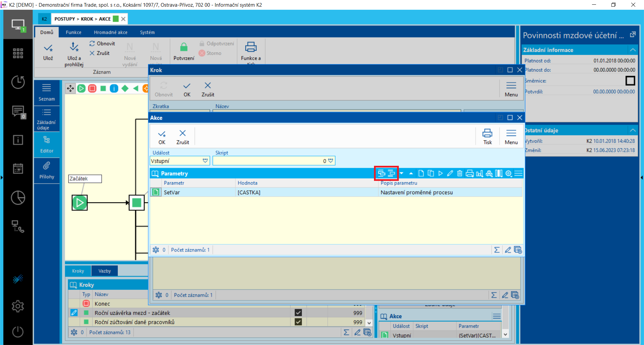Open the bottom Akce panel hamburger menu
This screenshot has width=644, height=345.
(497, 316)
